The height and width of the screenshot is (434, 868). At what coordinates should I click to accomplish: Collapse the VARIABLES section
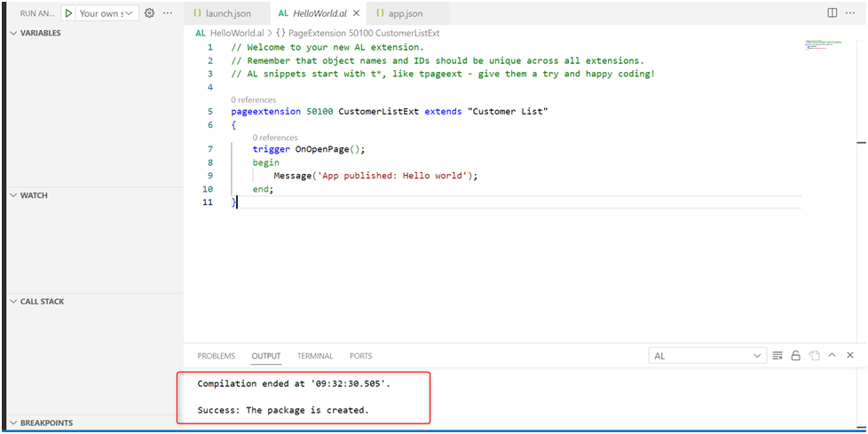pos(12,33)
